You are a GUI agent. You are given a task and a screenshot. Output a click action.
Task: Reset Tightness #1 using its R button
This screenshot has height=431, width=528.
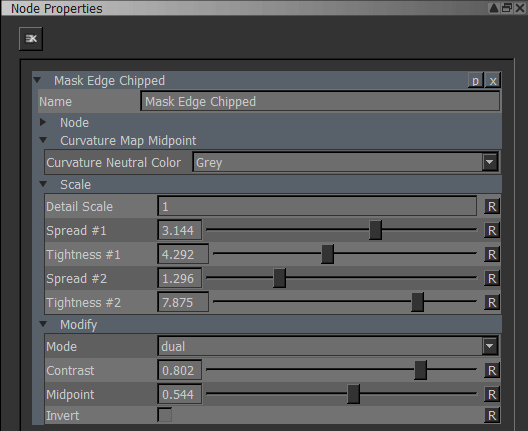[492, 254]
